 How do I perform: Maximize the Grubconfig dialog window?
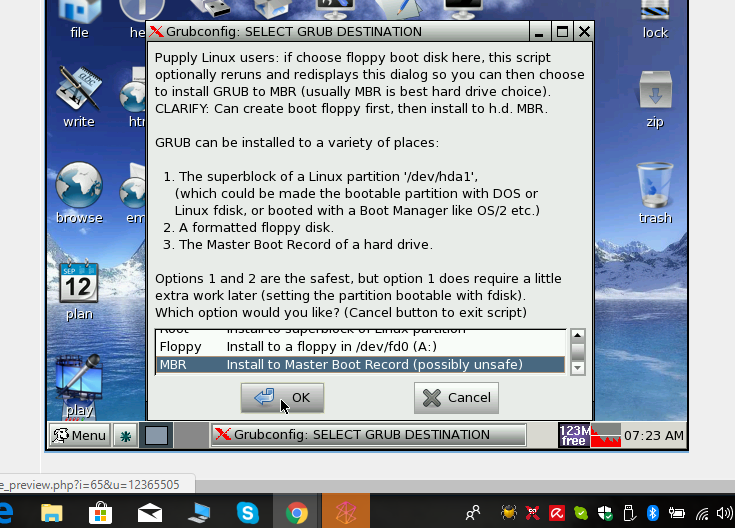pos(562,32)
